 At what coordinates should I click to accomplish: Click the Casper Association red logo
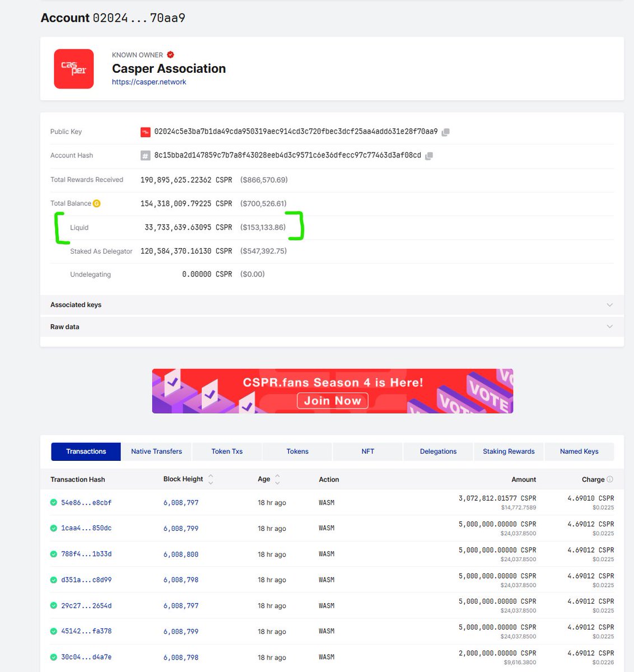pos(73,69)
